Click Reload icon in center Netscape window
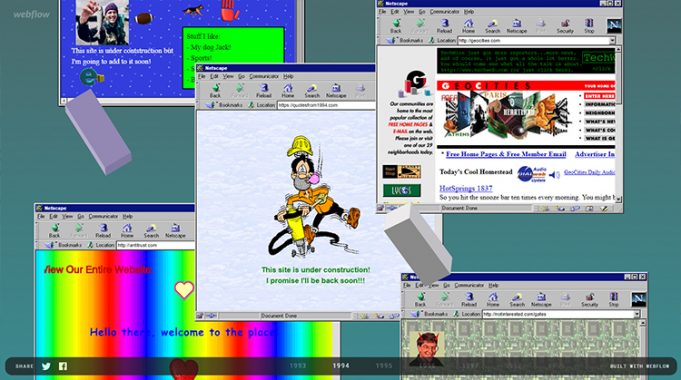The height and width of the screenshot is (380, 681). [264, 91]
